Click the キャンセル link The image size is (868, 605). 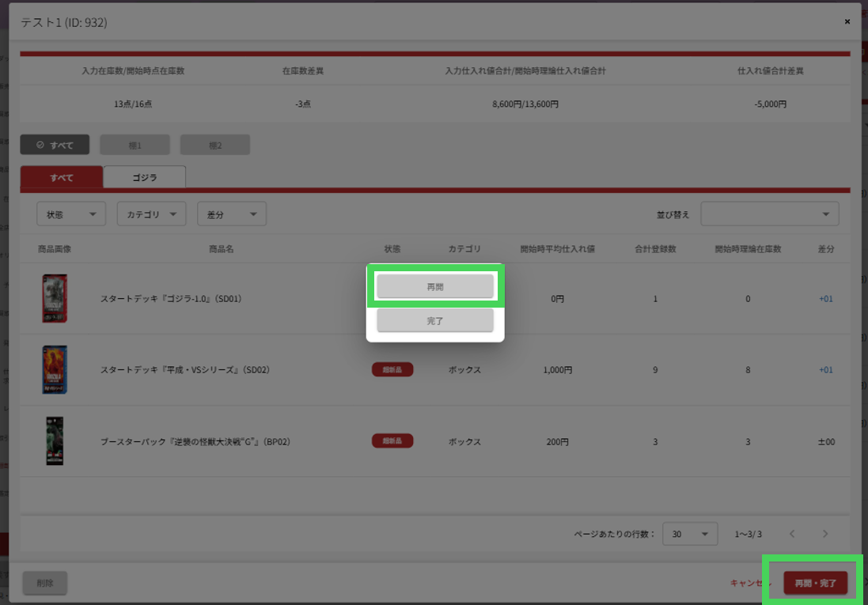coord(748,583)
